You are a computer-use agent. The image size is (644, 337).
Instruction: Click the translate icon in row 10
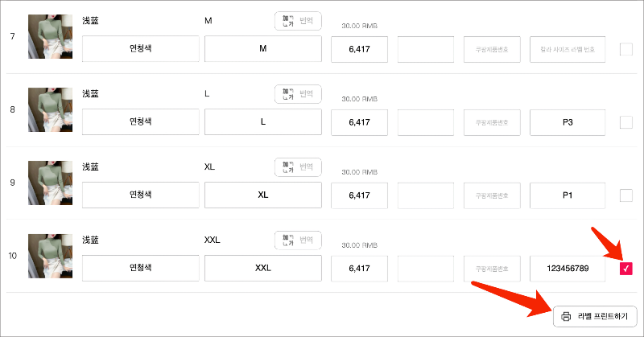click(287, 240)
